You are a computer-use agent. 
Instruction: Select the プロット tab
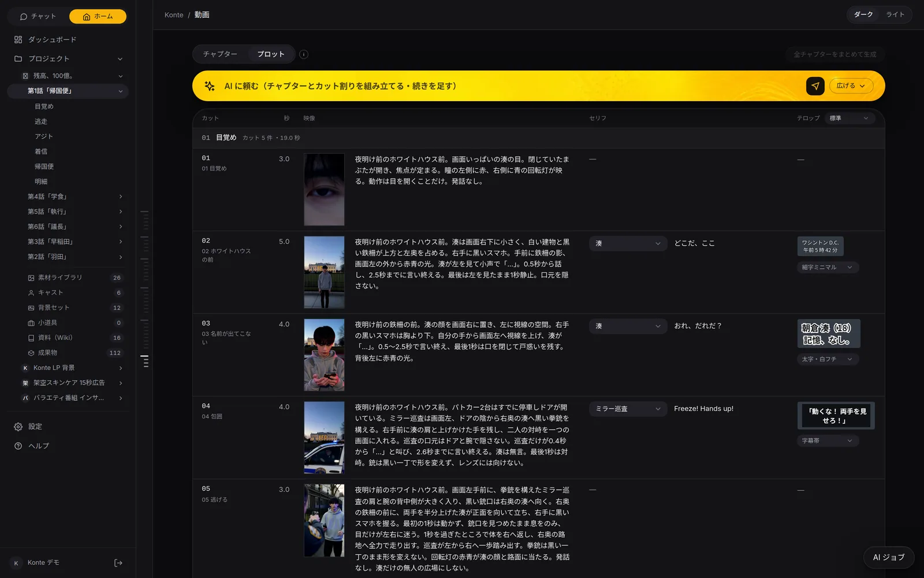coord(271,54)
